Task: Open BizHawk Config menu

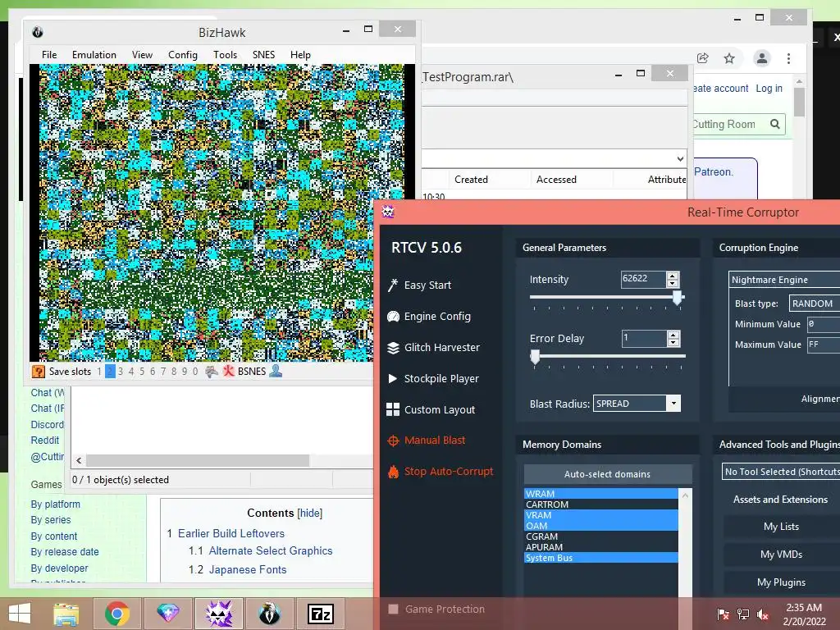Action: 183,55
